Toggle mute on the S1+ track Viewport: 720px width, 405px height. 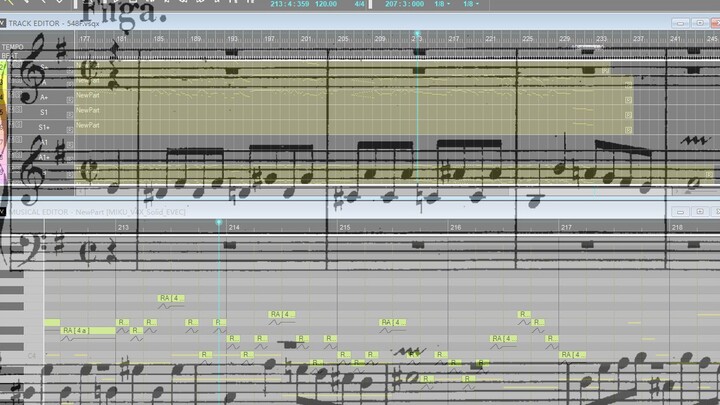tap(13, 124)
